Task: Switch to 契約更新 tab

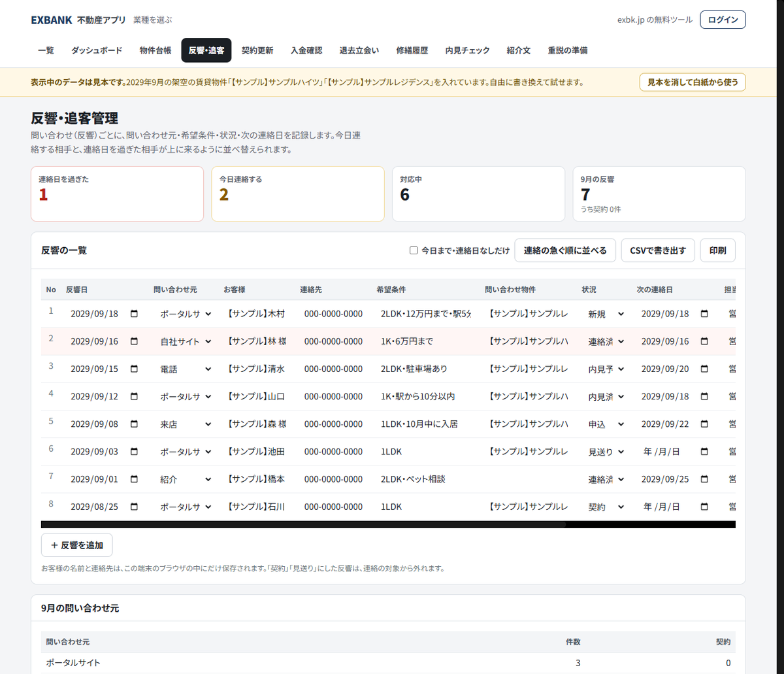Action: (257, 50)
